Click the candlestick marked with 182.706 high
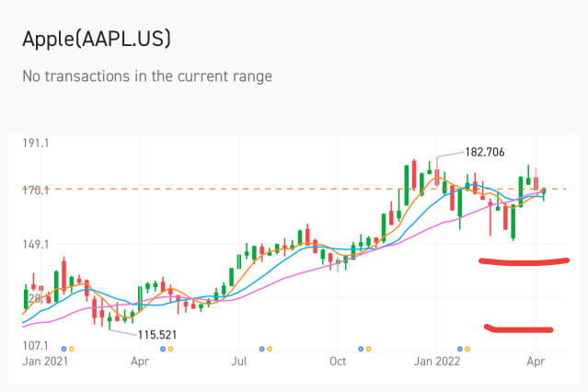Screen dimensions: 588x392 coord(437,173)
